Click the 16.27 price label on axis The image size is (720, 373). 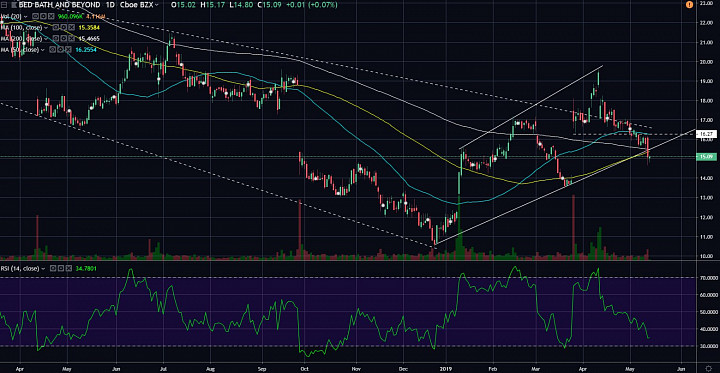[x=705, y=134]
